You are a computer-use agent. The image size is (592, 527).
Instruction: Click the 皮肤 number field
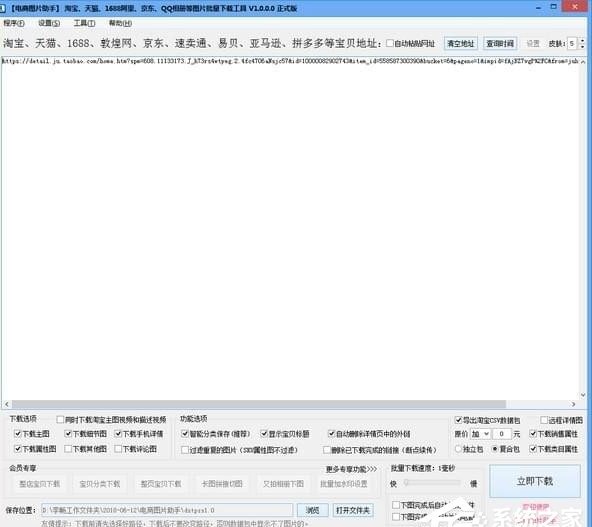coord(572,43)
